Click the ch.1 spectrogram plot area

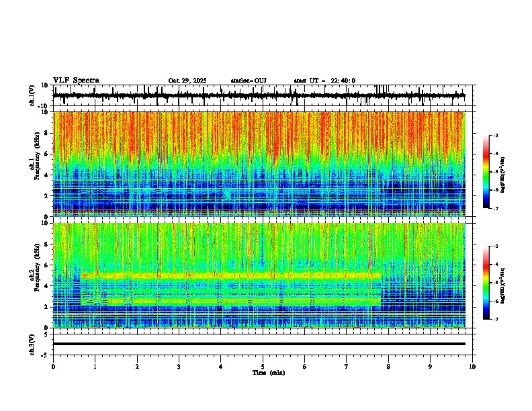(x=259, y=164)
